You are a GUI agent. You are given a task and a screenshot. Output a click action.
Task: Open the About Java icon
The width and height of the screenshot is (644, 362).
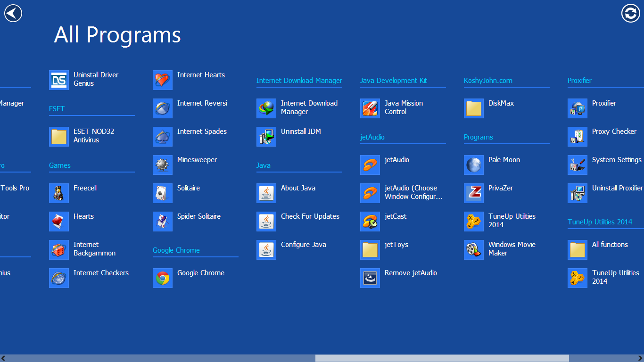tap(266, 193)
